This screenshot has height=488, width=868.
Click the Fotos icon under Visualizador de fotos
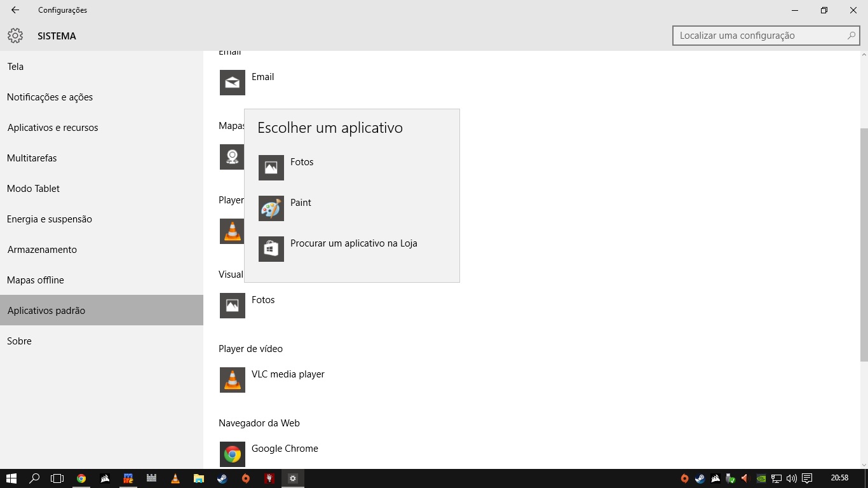tap(233, 306)
